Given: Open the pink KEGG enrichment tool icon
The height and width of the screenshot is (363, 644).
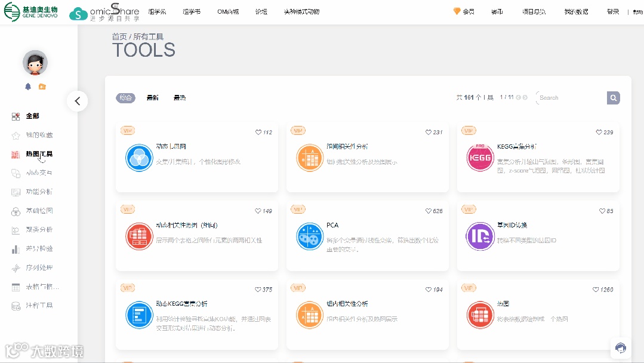Looking at the screenshot, I should coord(480,158).
